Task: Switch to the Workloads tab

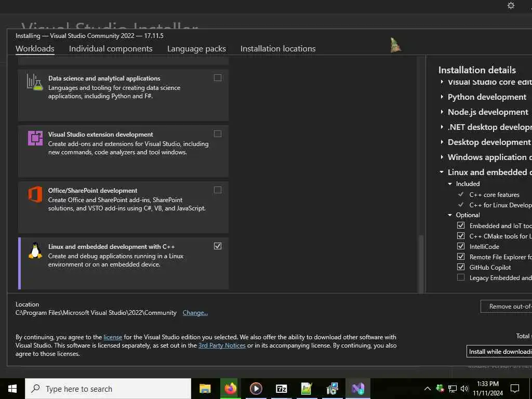Action: pos(35,48)
